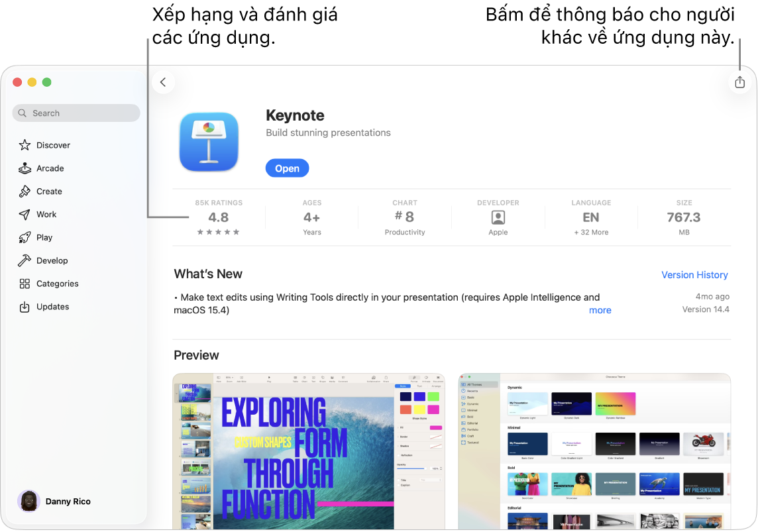758x532 pixels.
Task: Click the back chevron button
Action: 164,82
